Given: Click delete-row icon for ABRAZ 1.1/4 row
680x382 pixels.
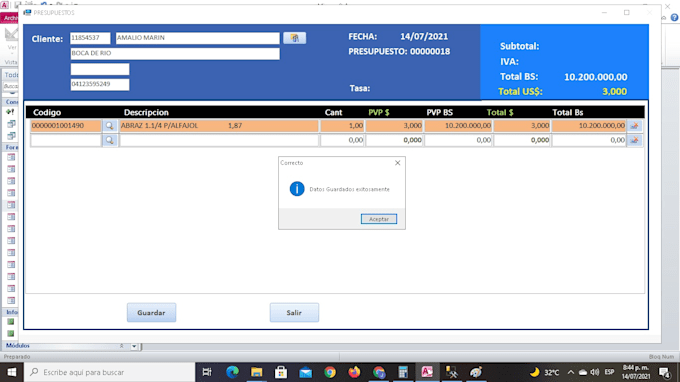Looking at the screenshot, I should coord(634,126).
